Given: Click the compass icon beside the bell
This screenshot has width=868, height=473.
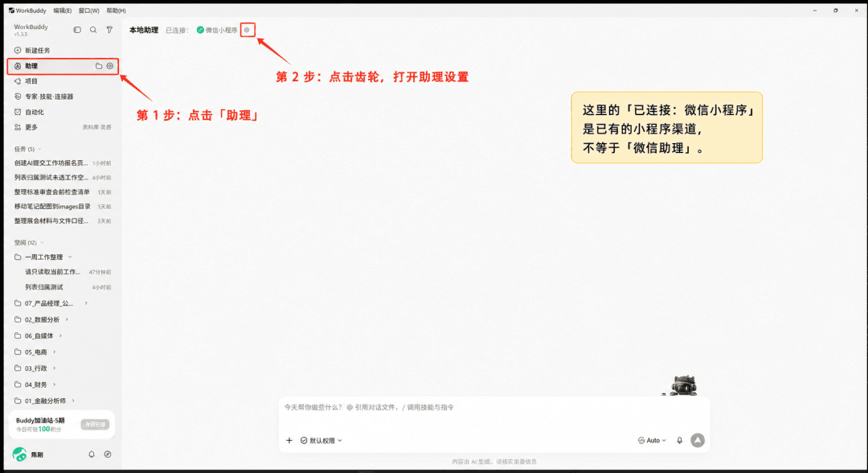Looking at the screenshot, I should pos(108,454).
